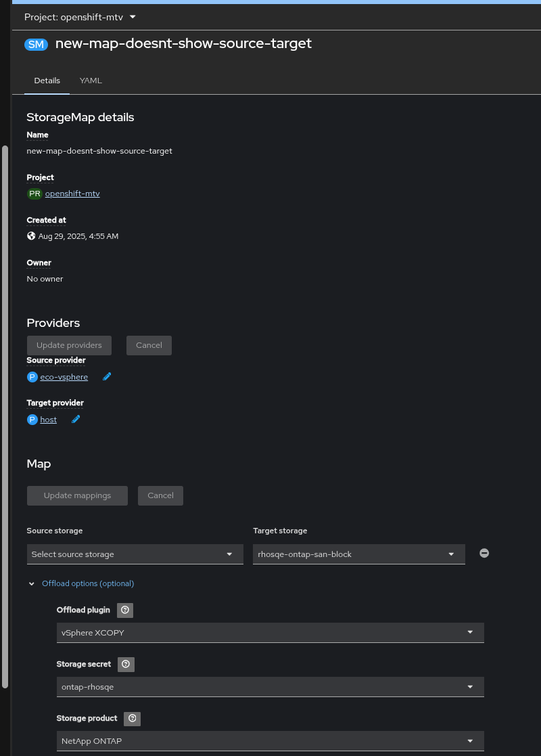Open the vSphere XCOPY plugin dropdown
Image resolution: width=541 pixels, height=756 pixels.
[270, 633]
